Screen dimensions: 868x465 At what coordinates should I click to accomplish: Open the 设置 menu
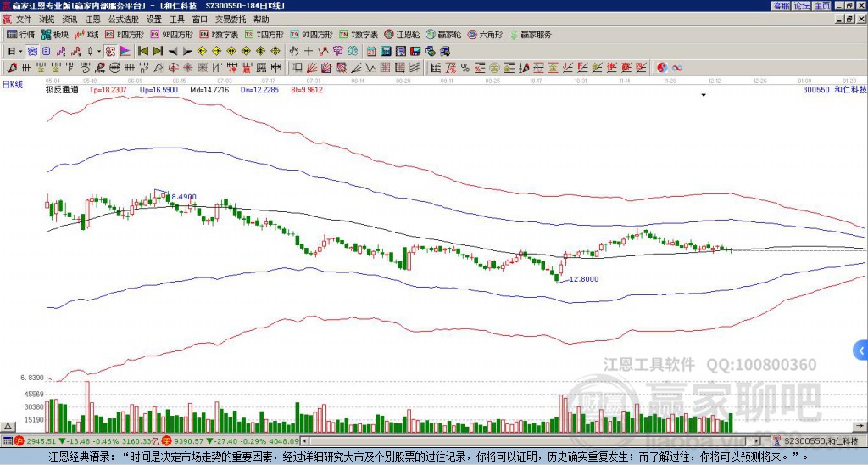click(154, 20)
